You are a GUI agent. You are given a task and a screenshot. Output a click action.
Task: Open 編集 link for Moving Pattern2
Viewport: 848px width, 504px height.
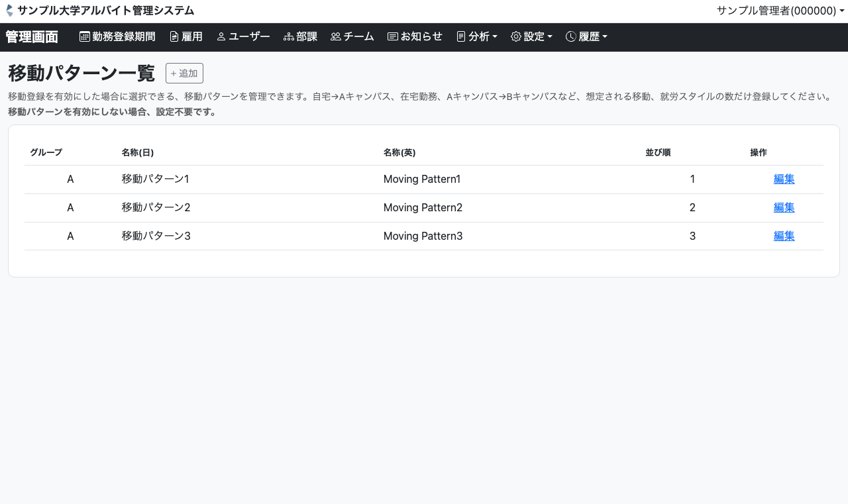click(784, 207)
